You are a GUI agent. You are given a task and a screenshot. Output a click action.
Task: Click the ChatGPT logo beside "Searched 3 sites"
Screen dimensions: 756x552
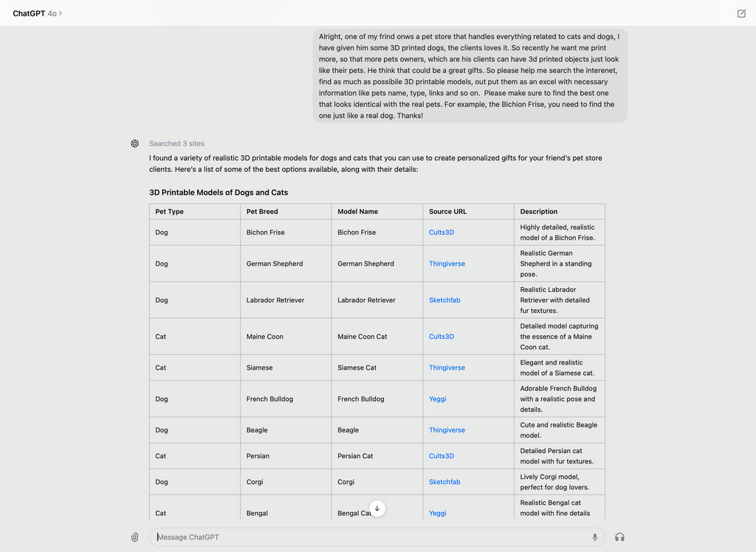135,143
